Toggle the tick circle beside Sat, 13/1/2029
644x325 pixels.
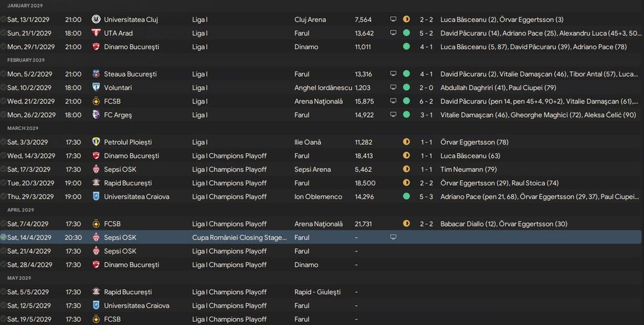tap(3, 19)
